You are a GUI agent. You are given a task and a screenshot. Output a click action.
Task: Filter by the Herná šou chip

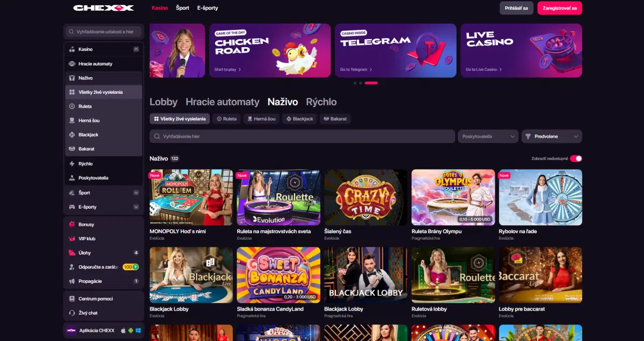tap(262, 118)
